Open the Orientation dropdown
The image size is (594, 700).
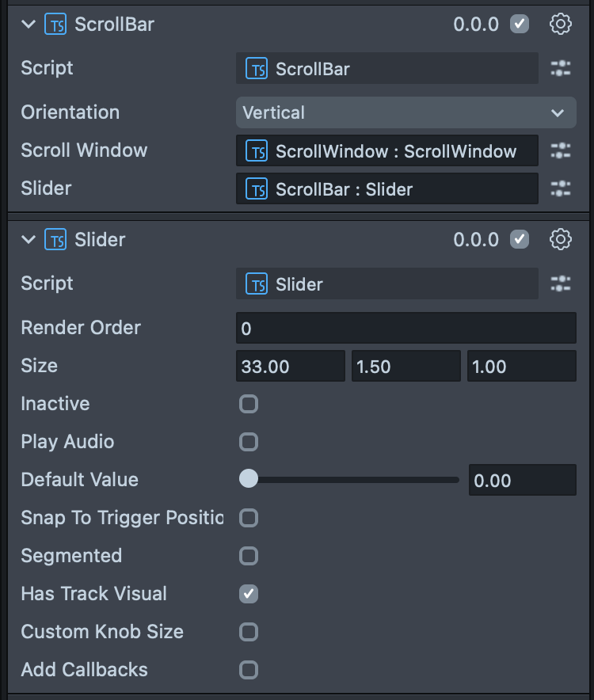pos(406,112)
